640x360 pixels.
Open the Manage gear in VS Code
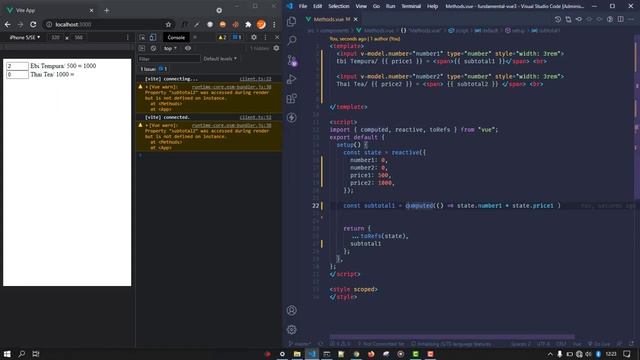(x=291, y=329)
